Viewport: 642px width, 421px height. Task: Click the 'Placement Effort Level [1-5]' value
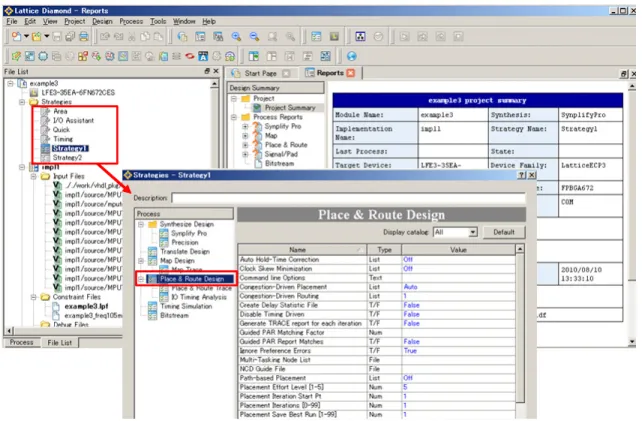pos(459,387)
